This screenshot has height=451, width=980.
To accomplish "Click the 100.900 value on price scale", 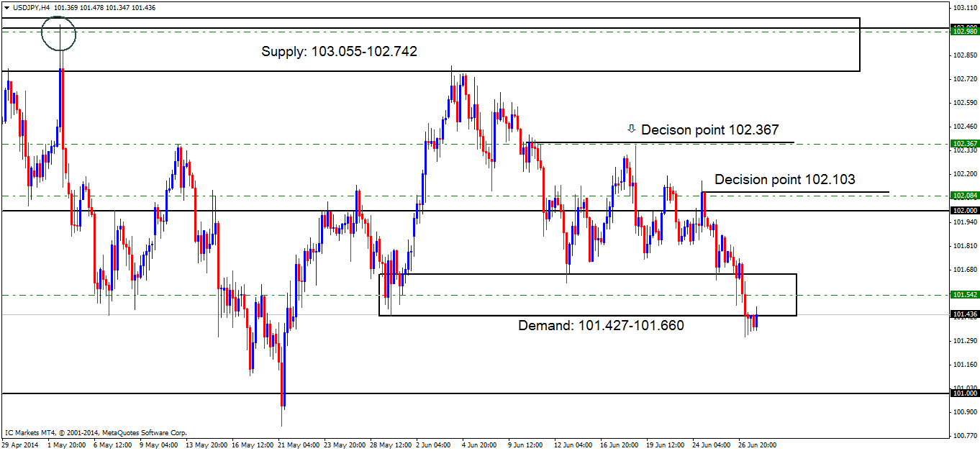I will (964, 411).
